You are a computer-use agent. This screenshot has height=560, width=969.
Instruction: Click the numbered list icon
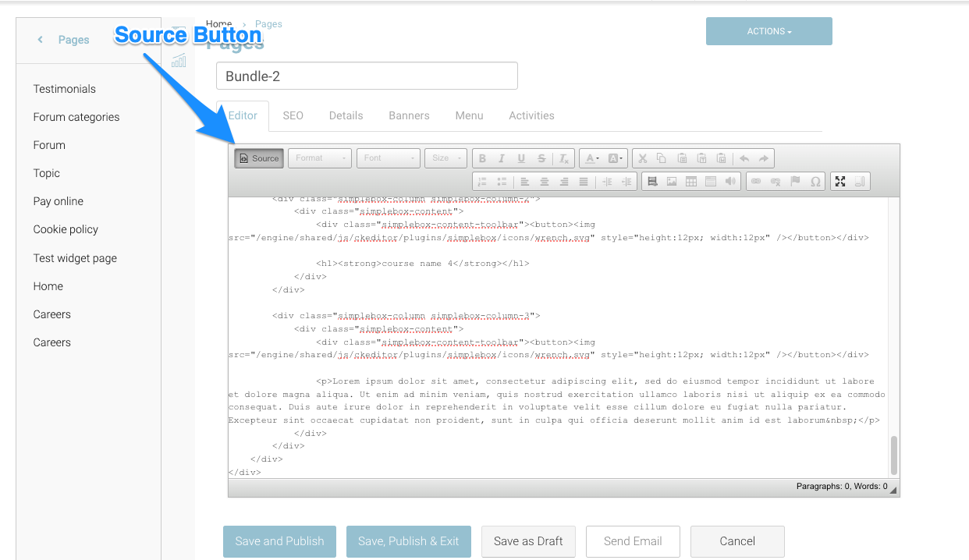(482, 182)
